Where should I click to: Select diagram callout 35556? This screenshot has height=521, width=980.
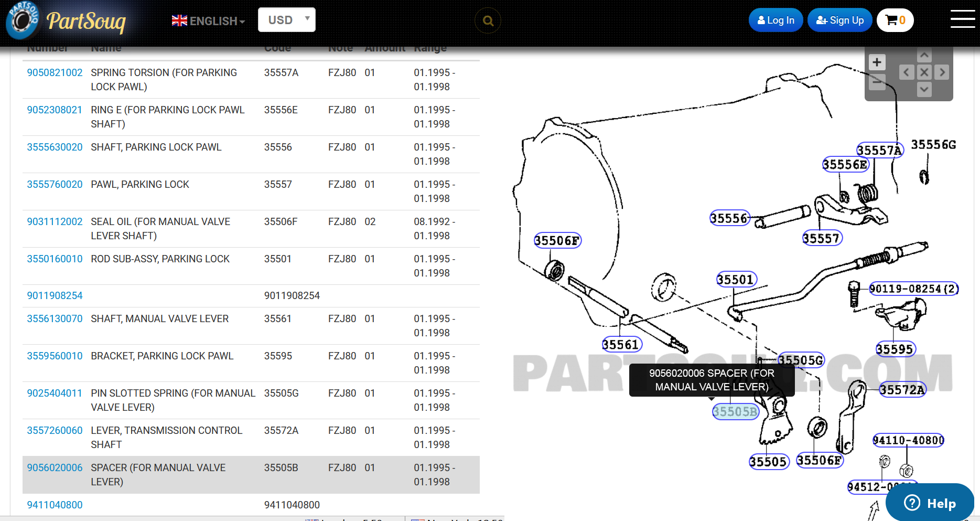pyautogui.click(x=729, y=218)
